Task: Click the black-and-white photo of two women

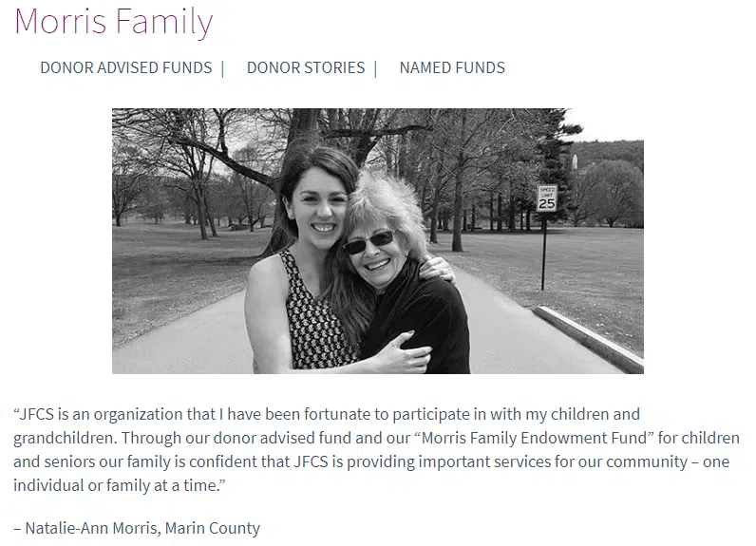Action: click(377, 241)
